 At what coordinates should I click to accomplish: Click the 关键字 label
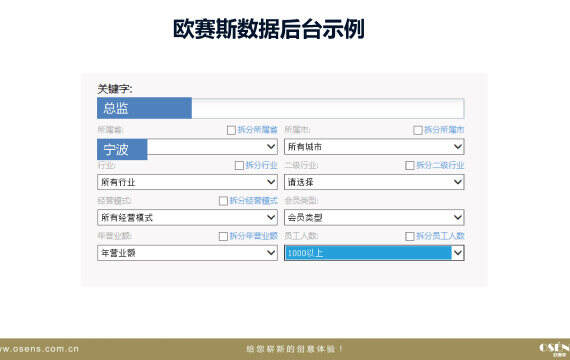point(115,89)
